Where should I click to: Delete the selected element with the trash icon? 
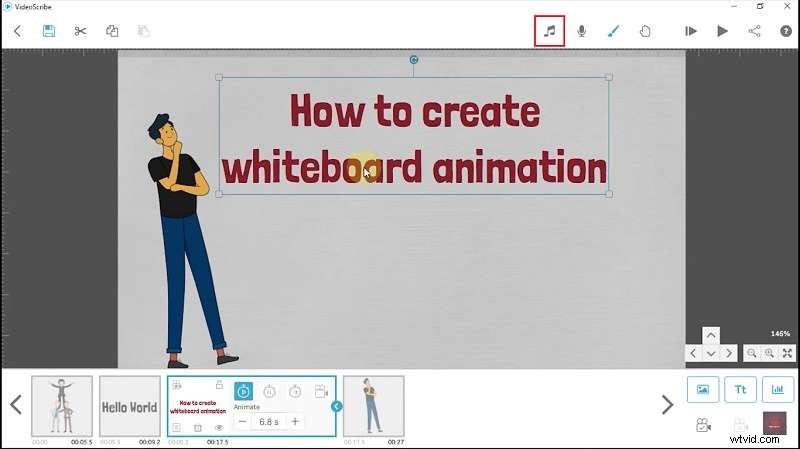[198, 428]
